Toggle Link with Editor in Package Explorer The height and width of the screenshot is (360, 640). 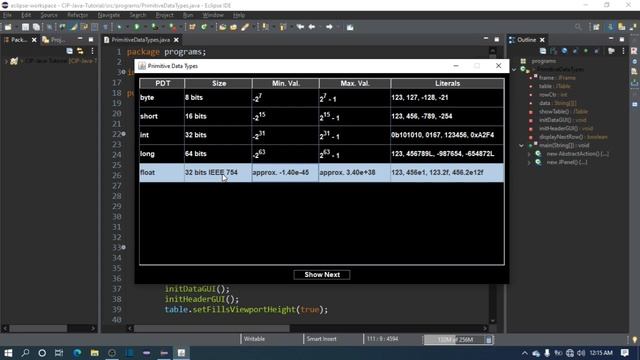[80, 51]
